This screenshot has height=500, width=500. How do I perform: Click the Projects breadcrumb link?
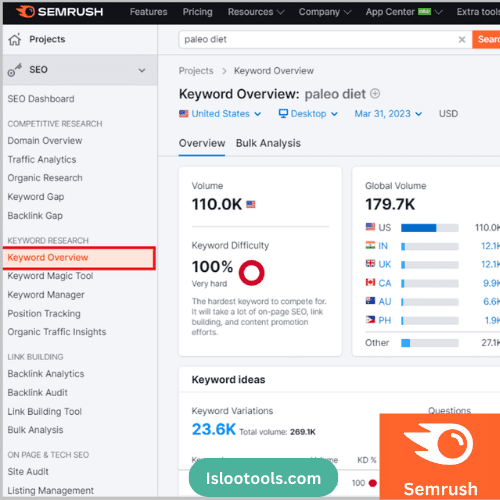pyautogui.click(x=196, y=71)
